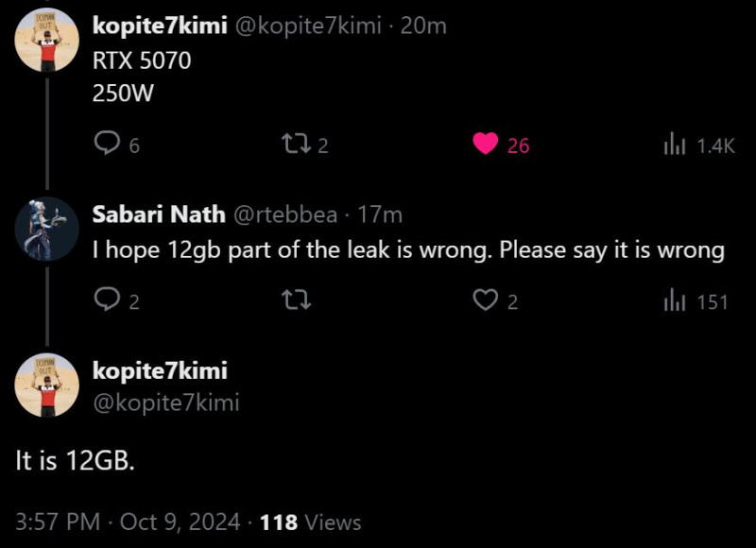756x548 pixels.
Task: Reply to Sabari Nath's tweet
Action: click(x=108, y=300)
